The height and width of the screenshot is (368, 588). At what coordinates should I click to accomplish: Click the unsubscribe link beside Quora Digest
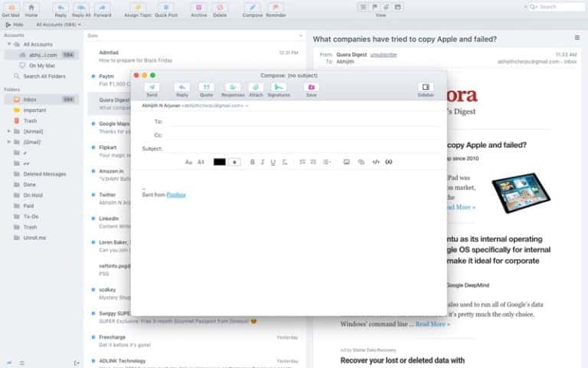(x=384, y=55)
